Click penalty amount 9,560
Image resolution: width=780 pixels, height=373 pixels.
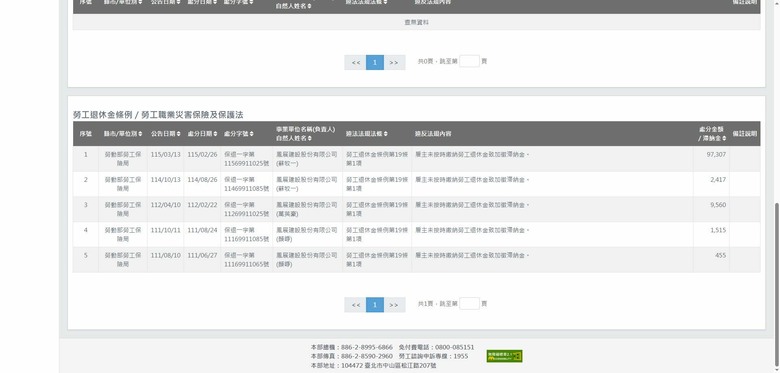pyautogui.click(x=718, y=205)
